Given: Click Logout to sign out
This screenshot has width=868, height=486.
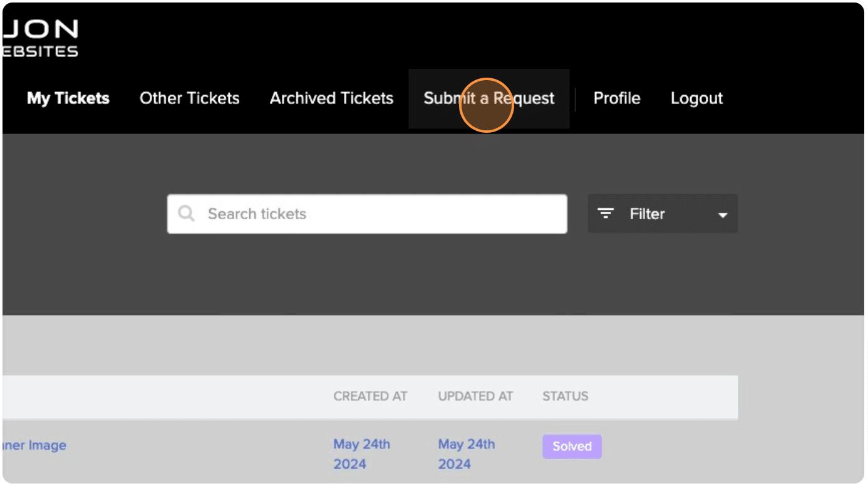Looking at the screenshot, I should pos(696,98).
